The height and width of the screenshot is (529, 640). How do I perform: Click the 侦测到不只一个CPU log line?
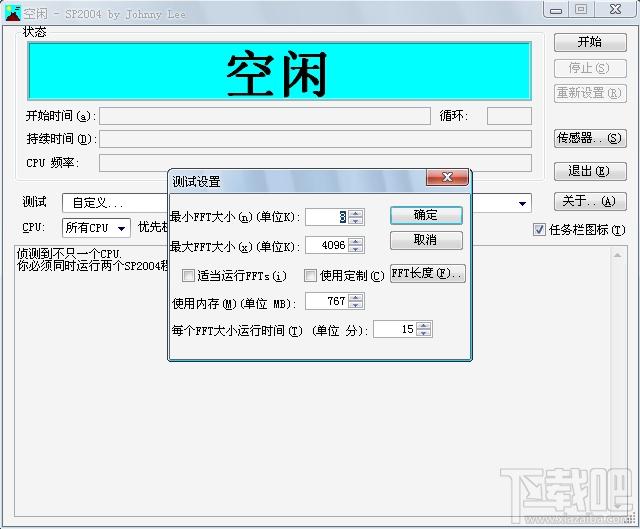pos(69,254)
